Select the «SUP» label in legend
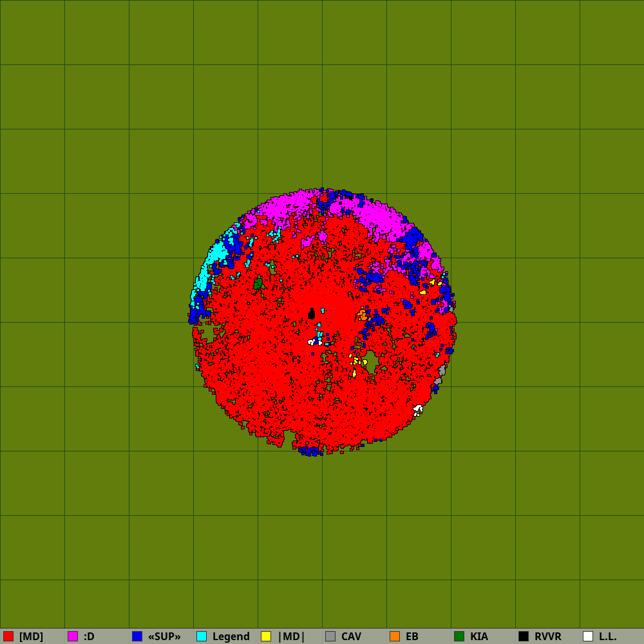 164,636
